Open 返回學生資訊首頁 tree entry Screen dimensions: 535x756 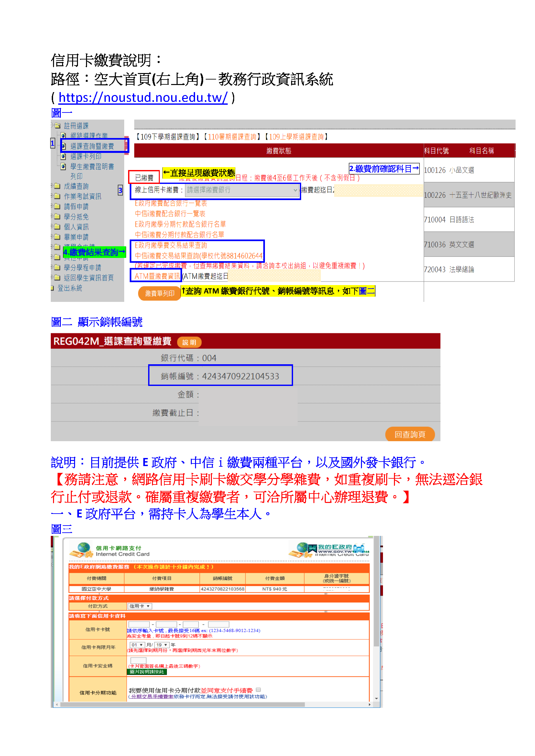click(89, 278)
